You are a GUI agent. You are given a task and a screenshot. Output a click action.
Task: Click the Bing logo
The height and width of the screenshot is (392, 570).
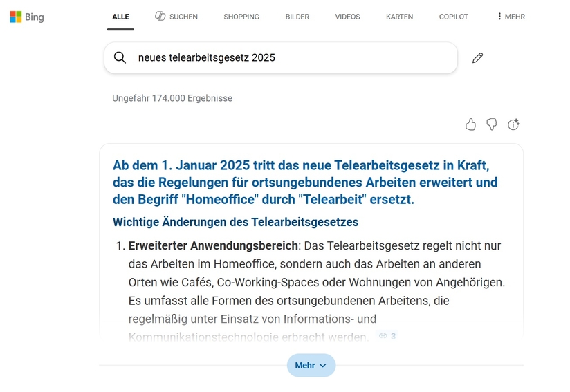click(x=27, y=17)
